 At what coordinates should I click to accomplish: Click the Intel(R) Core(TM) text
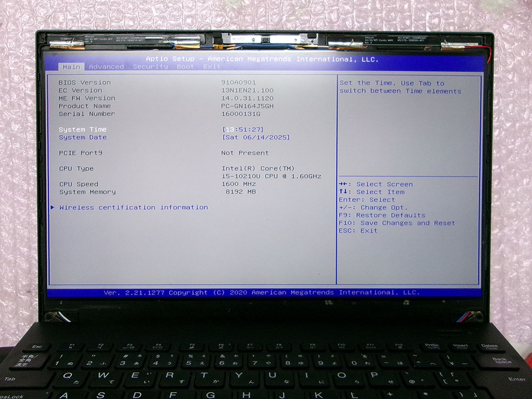click(258, 169)
